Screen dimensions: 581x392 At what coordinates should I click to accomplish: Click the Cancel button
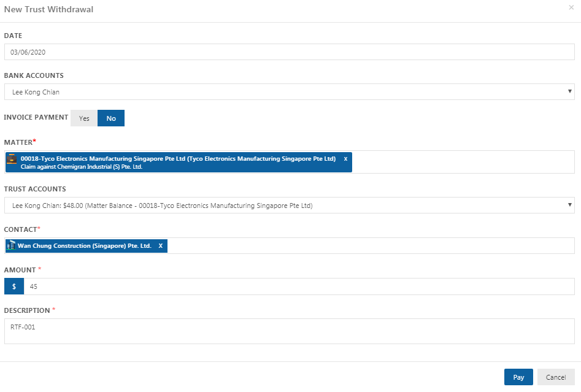tap(556, 377)
